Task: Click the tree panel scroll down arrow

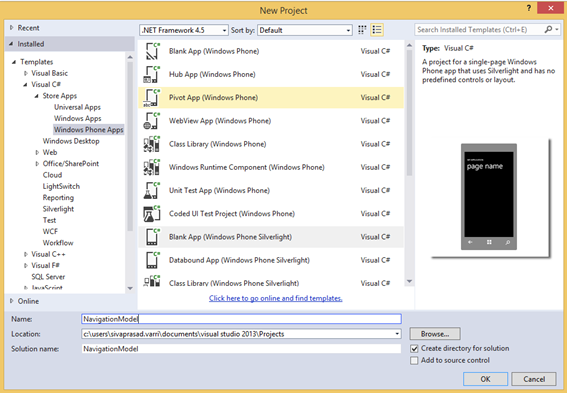Action: pyautogui.click(x=130, y=288)
